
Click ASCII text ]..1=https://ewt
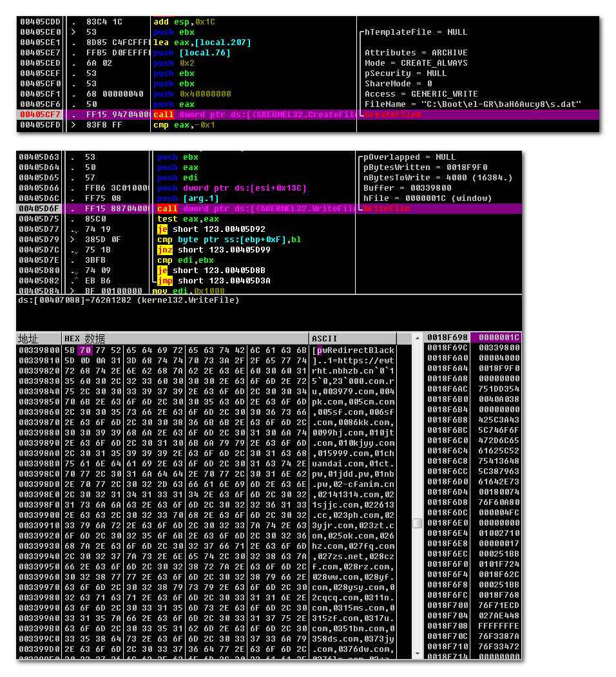click(x=353, y=361)
